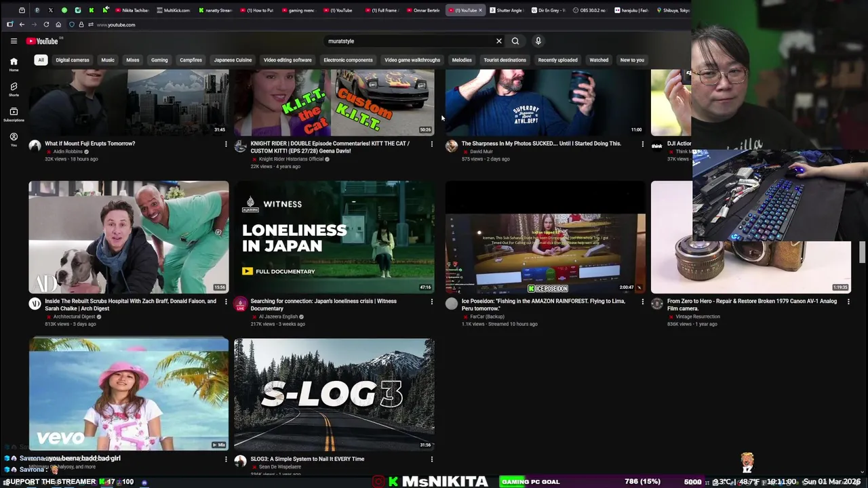Open more options for Knight Rider video

point(431,144)
